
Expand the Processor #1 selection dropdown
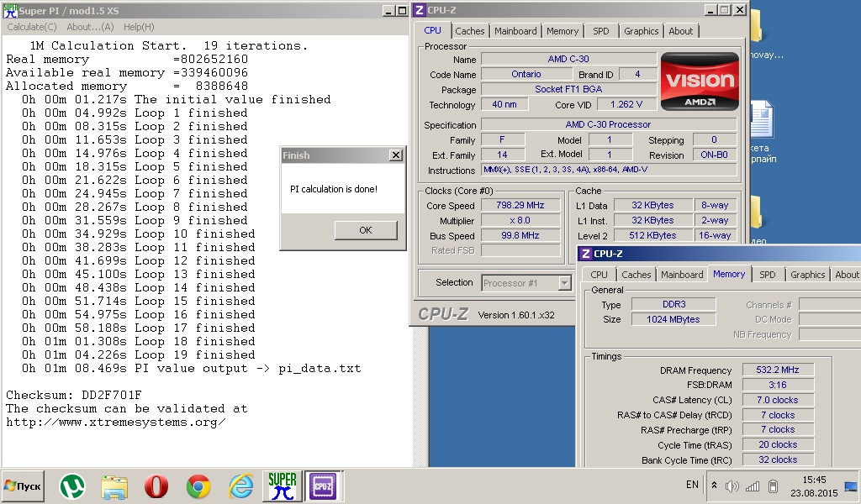point(564,283)
